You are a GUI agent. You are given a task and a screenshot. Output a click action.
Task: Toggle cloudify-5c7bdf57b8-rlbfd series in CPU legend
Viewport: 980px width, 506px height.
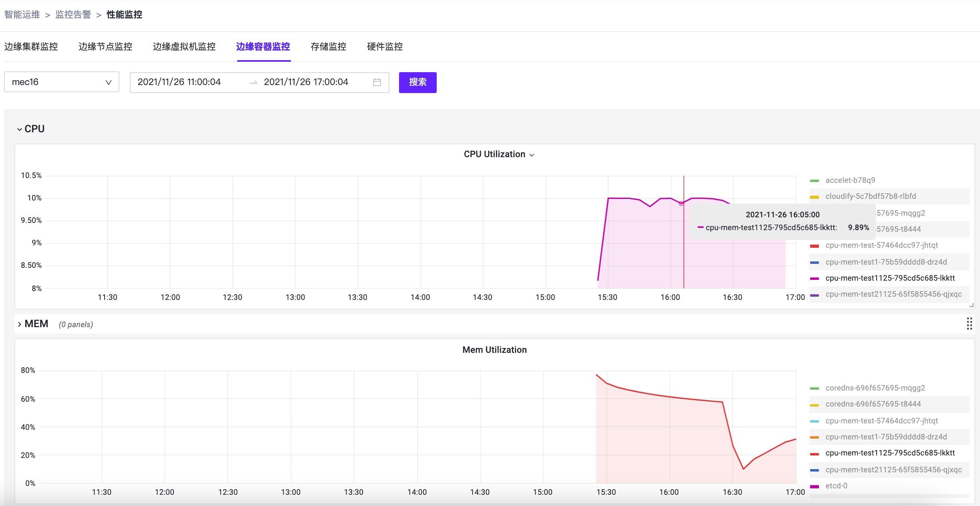pyautogui.click(x=870, y=196)
